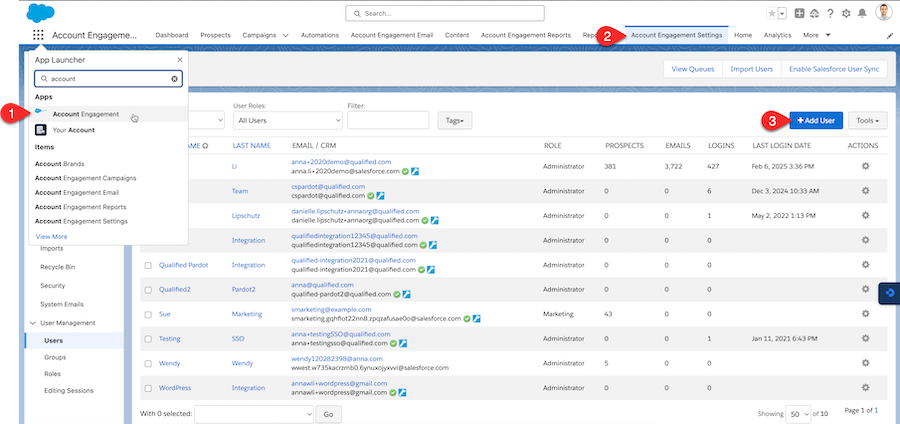
Task: Click info icon beside First Name header
Action: click(205, 146)
